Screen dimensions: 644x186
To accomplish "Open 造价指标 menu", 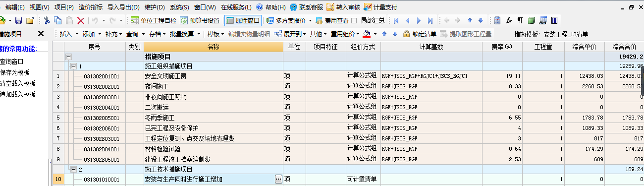I will tap(91, 7).
